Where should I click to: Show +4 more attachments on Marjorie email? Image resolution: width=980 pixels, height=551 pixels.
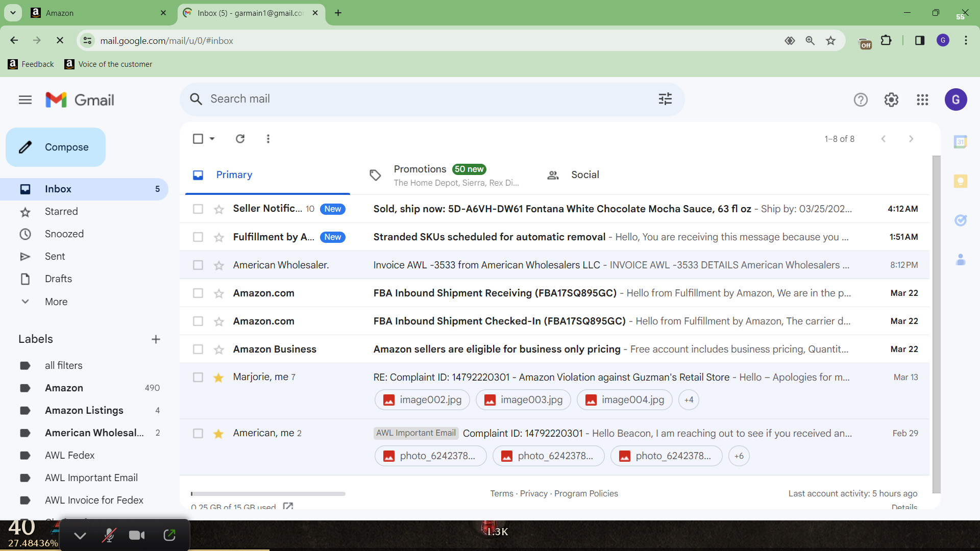click(689, 400)
